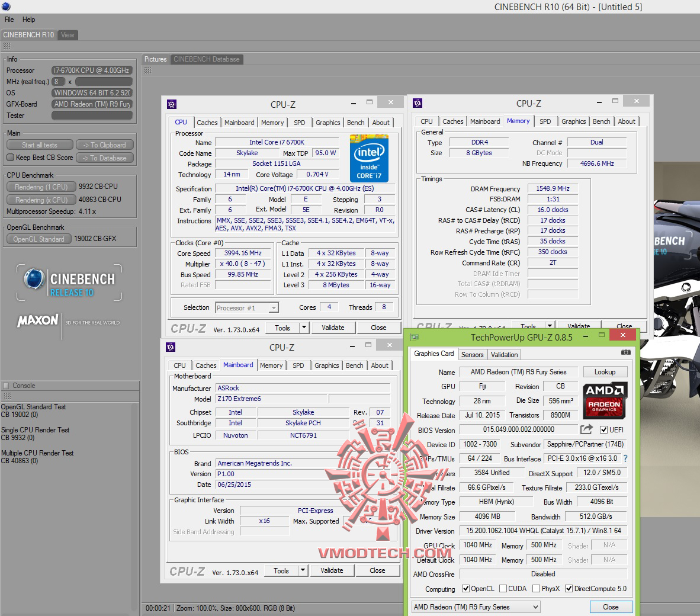
Task: Toggle the OpenCL checkbox
Action: coord(465,588)
